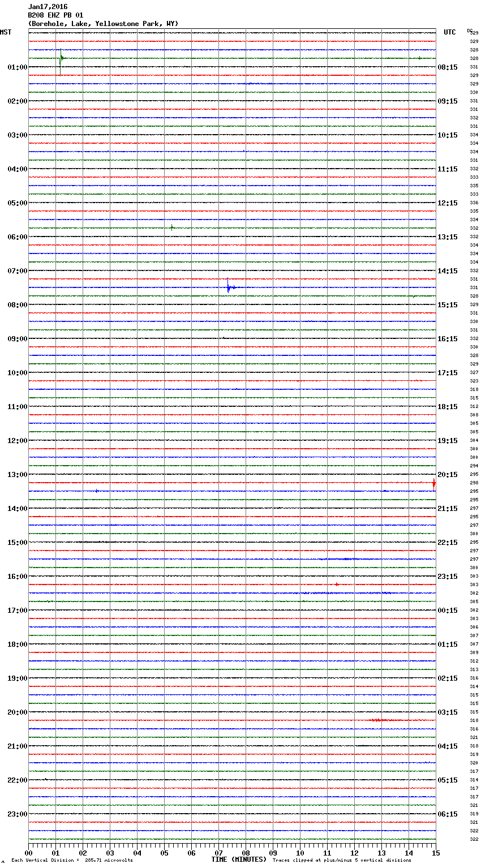Click the 18:15 UTC time label
This screenshot has height=868, width=481.
click(448, 407)
